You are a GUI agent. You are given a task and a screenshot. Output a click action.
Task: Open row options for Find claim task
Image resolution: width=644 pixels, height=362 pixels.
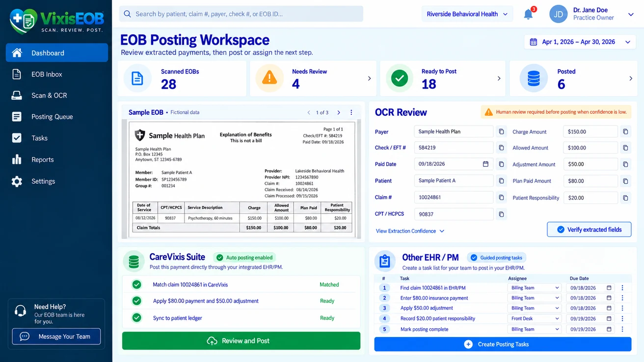coord(622,288)
